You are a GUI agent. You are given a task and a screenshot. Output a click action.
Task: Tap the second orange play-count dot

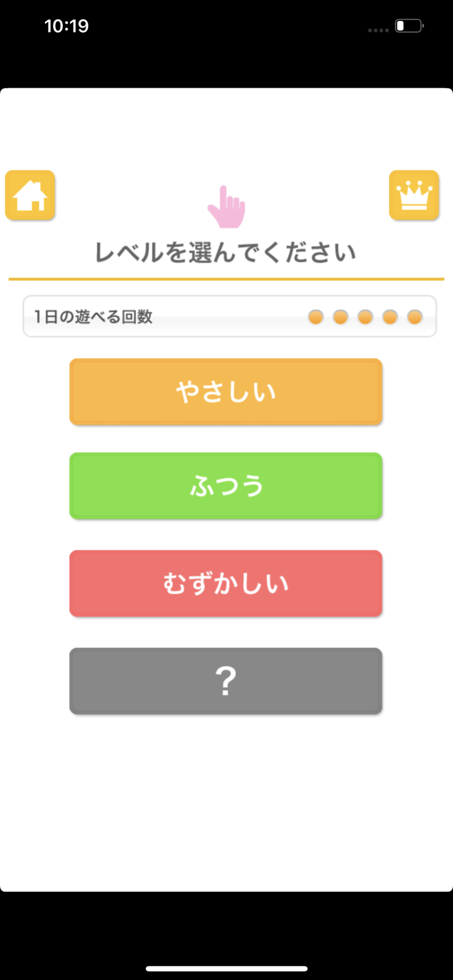pyautogui.click(x=341, y=316)
